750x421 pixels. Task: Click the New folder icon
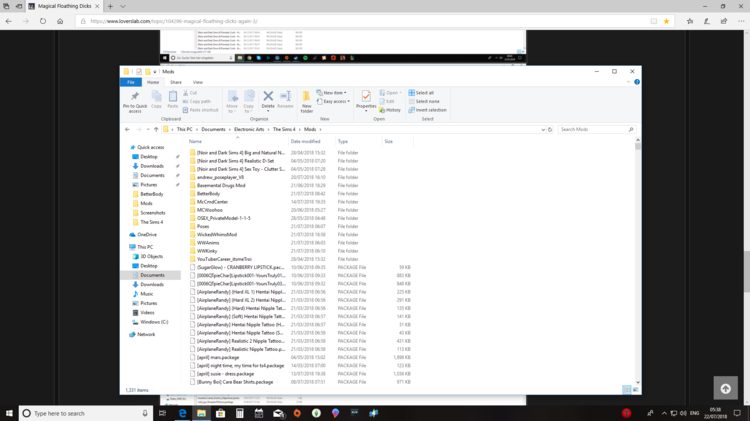307,102
